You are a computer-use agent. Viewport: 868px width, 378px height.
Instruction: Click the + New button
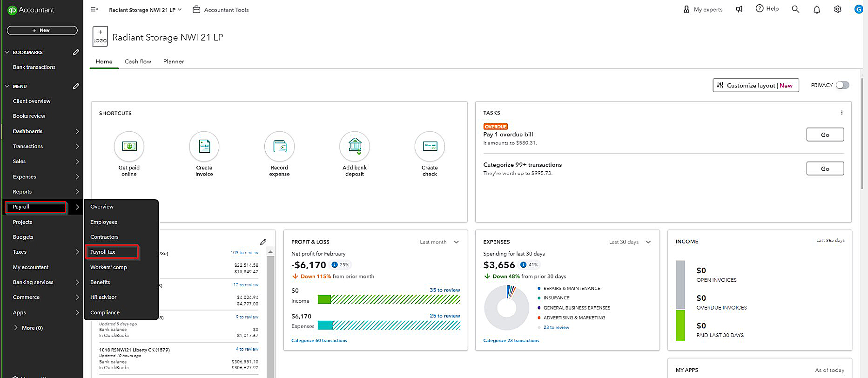42,30
